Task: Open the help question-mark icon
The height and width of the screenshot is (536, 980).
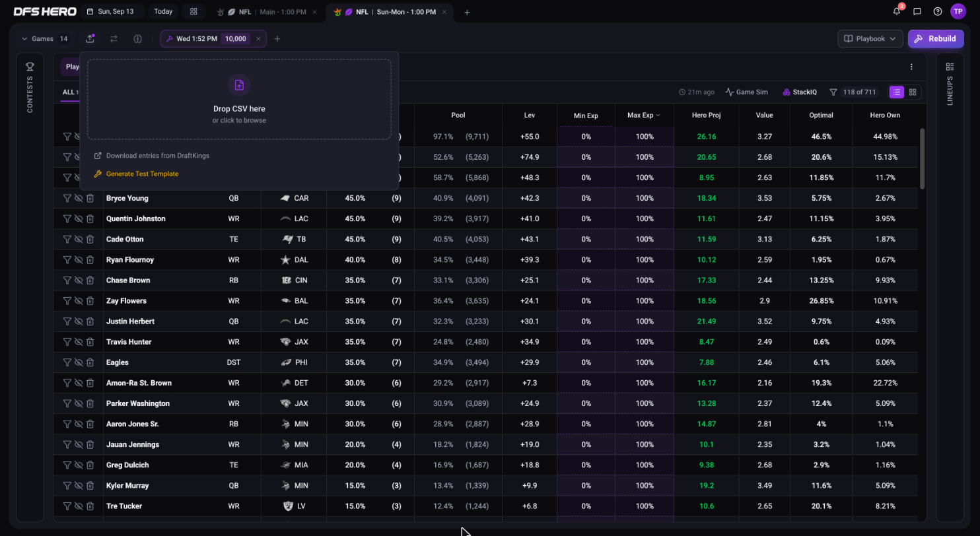Action: point(938,11)
